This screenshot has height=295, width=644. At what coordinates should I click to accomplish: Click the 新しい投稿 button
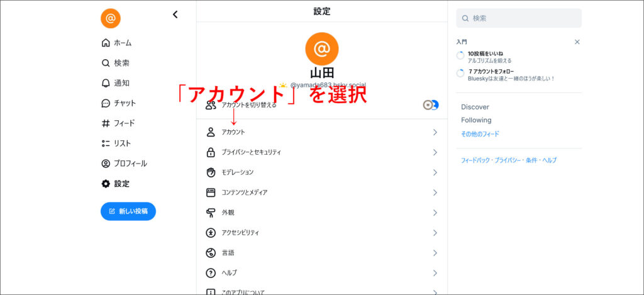(x=128, y=211)
